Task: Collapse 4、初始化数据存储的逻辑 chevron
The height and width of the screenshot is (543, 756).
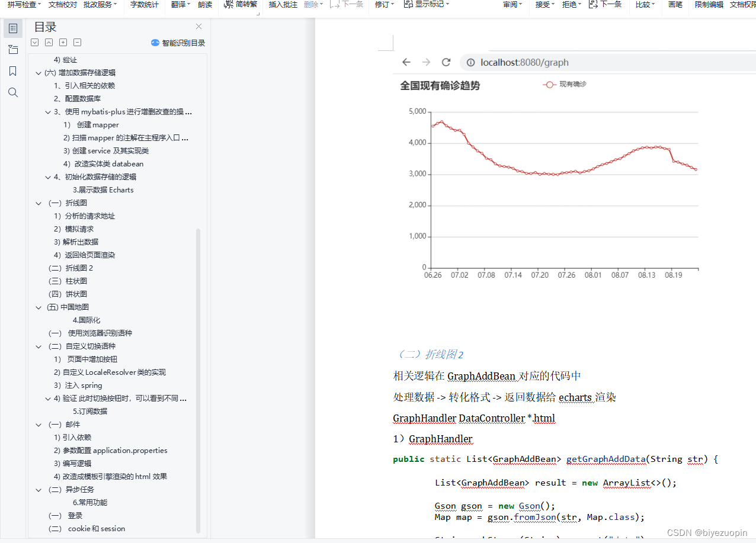Action: click(48, 177)
